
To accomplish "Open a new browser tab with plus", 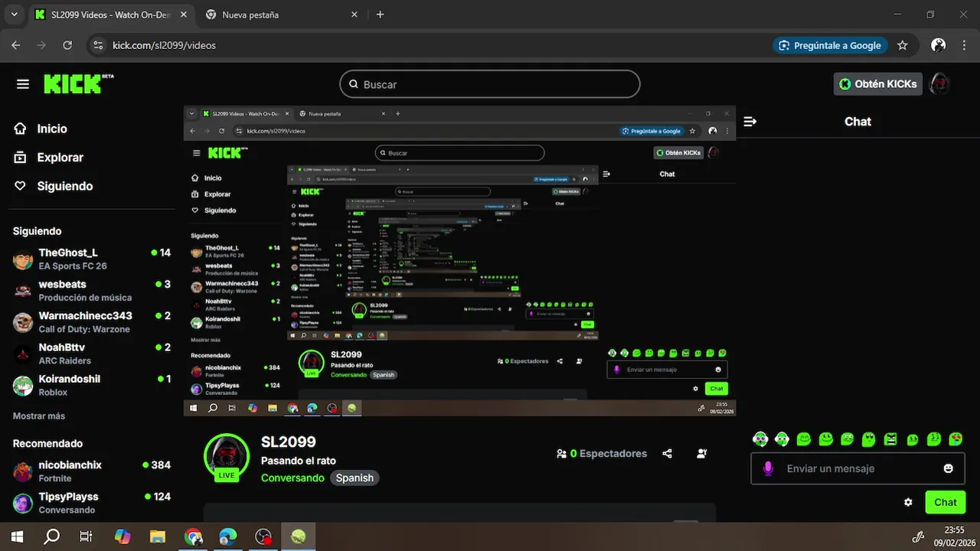I will 381,15.
